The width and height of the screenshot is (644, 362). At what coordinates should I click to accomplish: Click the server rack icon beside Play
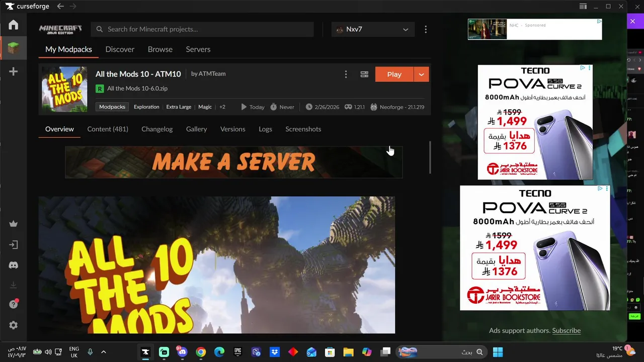point(364,74)
